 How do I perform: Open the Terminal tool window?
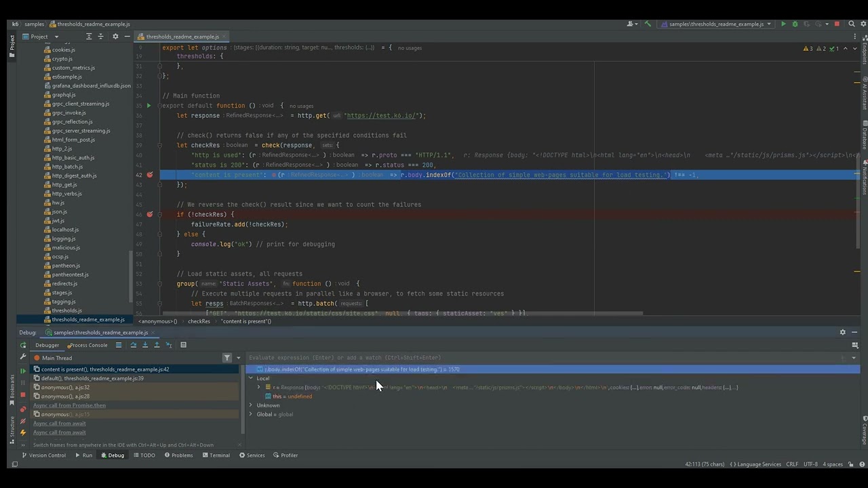(215, 455)
